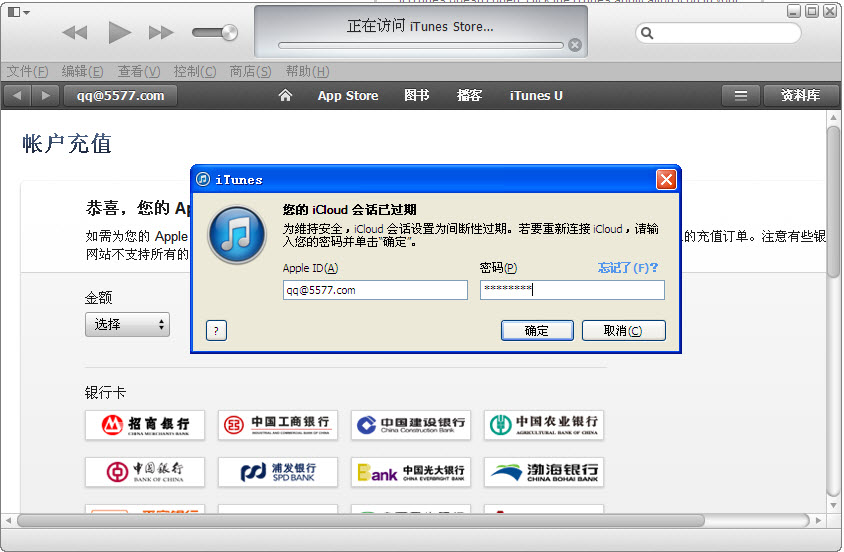Click the Apple ID input field
This screenshot has height=552, width=844.
(375, 290)
